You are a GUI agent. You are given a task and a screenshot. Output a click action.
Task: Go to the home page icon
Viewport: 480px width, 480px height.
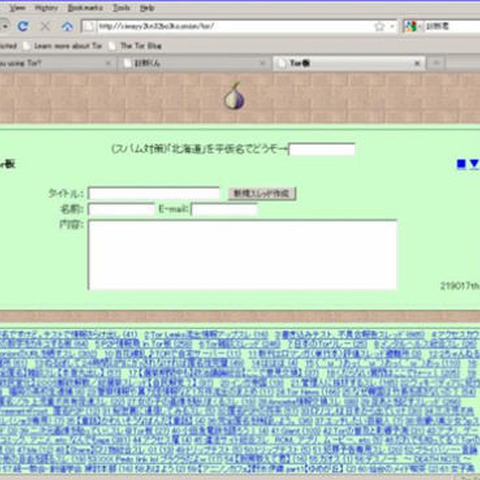tap(67, 26)
